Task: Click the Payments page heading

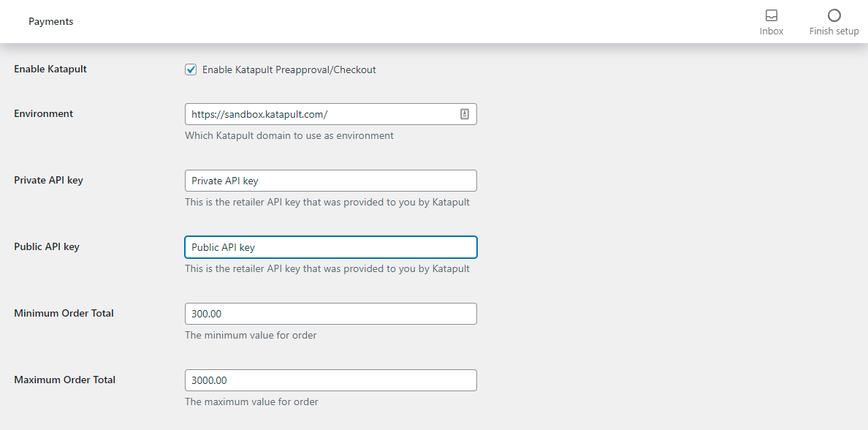Action: tap(51, 22)
